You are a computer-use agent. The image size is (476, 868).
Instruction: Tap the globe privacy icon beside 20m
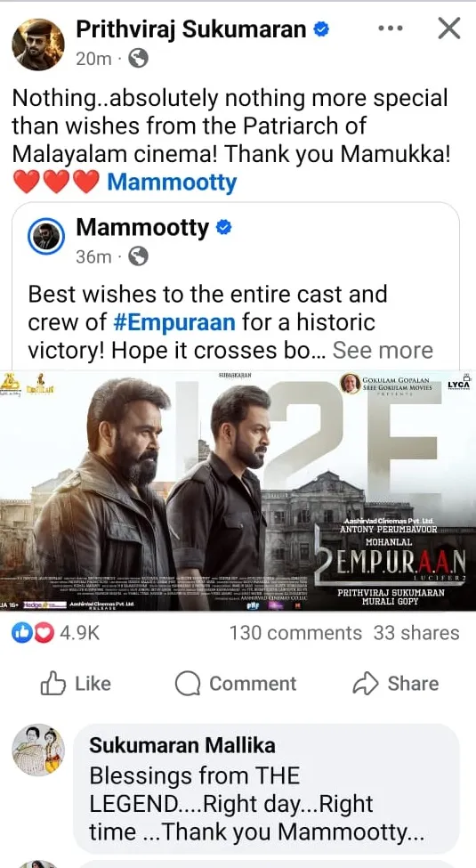(138, 58)
